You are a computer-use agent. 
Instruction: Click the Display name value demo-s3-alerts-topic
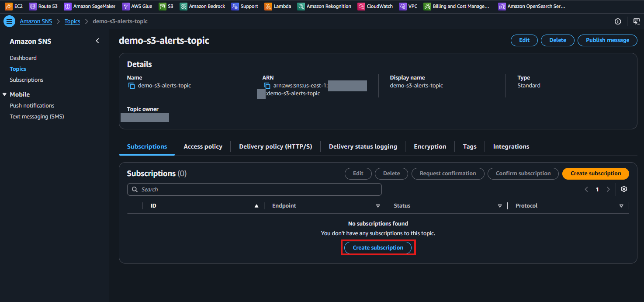416,86
